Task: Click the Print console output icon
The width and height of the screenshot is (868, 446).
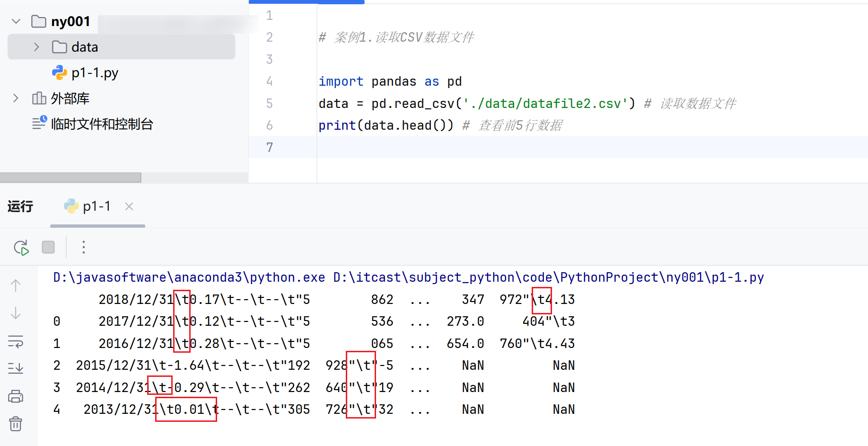Action: (x=16, y=396)
